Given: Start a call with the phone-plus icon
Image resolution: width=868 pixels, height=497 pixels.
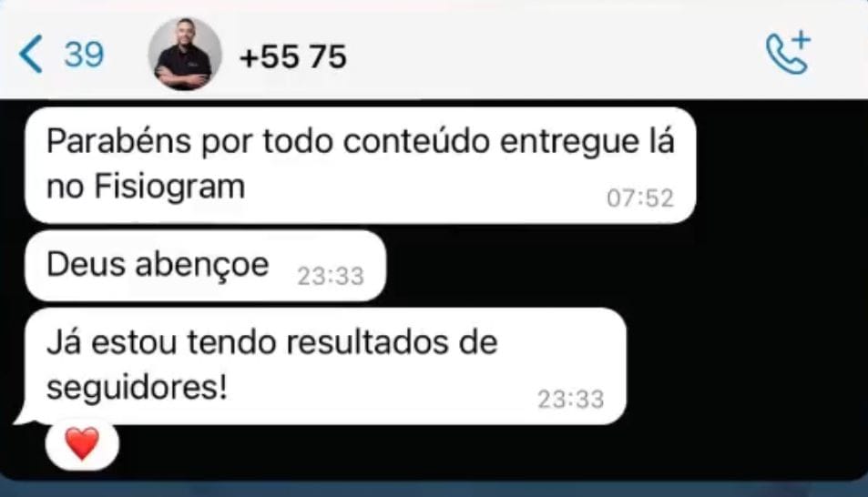Looking at the screenshot, I should 788,53.
